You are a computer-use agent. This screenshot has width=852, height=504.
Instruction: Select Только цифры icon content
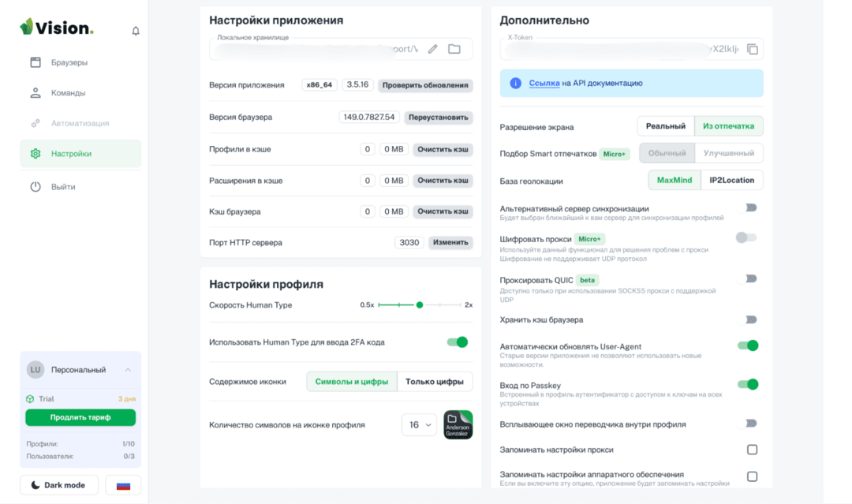coord(435,382)
